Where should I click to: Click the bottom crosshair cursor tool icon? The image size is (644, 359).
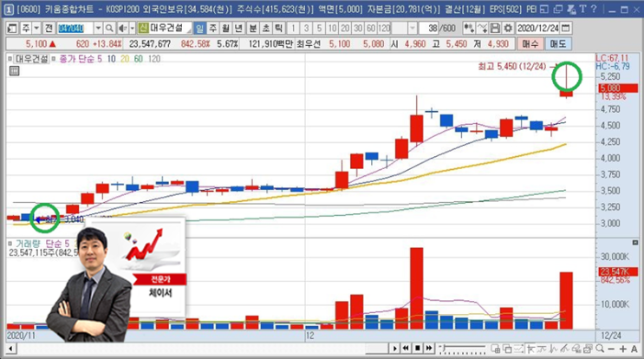coord(530,349)
